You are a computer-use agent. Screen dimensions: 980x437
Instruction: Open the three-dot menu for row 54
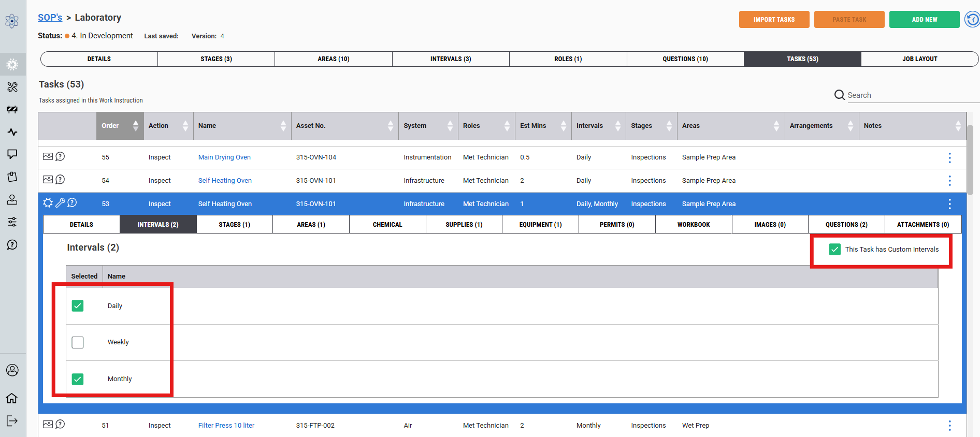(x=949, y=181)
